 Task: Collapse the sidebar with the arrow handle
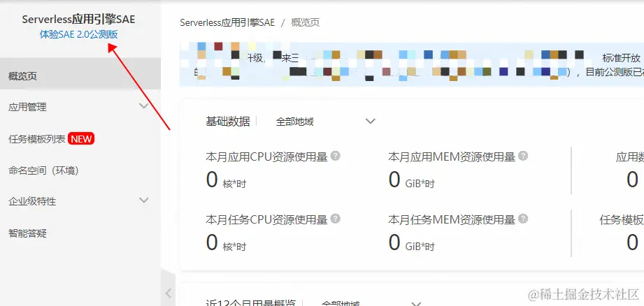tap(168, 293)
